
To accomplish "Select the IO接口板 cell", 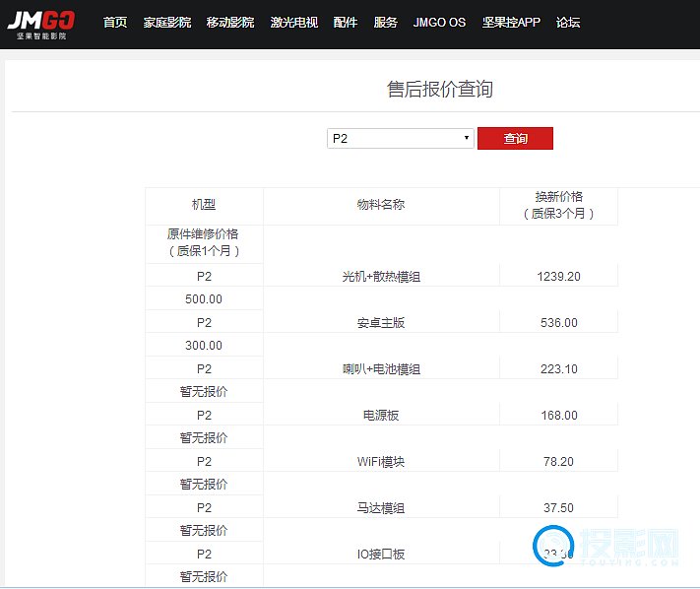I will click(381, 555).
